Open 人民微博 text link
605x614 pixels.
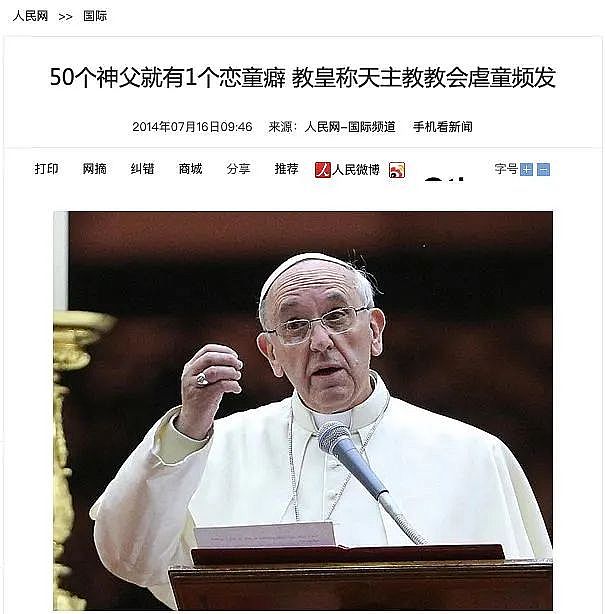pyautogui.click(x=356, y=170)
